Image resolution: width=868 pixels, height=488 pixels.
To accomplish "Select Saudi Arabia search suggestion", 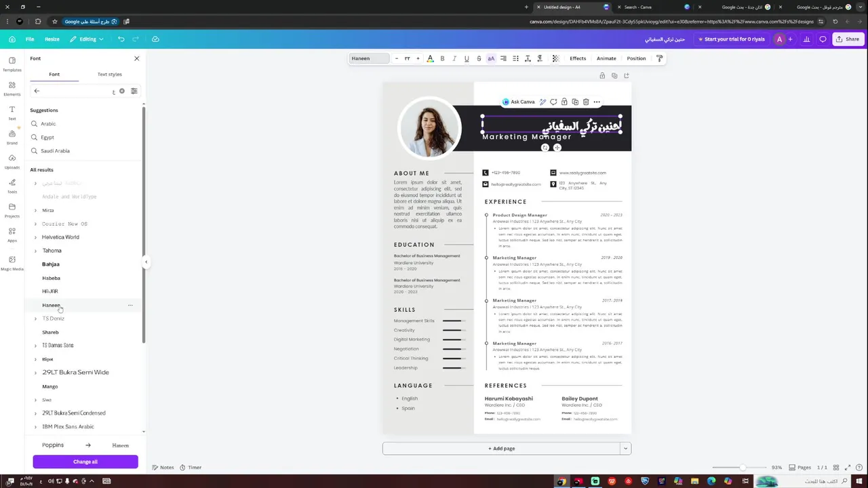I will click(55, 151).
